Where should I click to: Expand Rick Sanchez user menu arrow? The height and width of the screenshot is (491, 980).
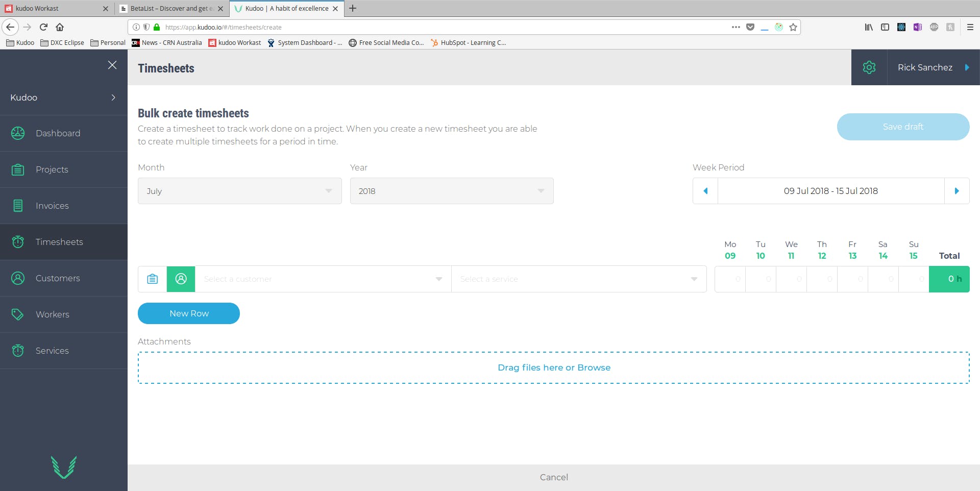[967, 67]
